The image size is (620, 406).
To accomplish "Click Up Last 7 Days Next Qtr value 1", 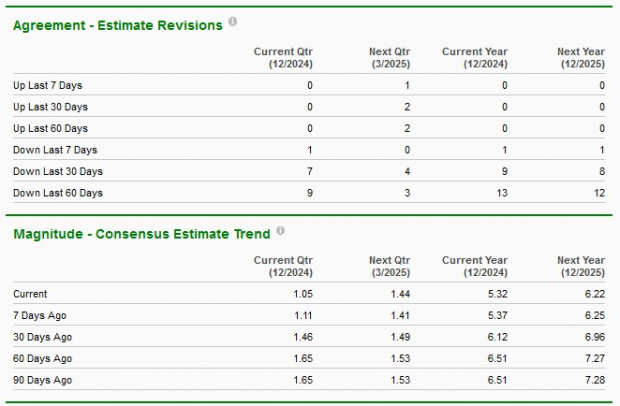I will click(407, 85).
